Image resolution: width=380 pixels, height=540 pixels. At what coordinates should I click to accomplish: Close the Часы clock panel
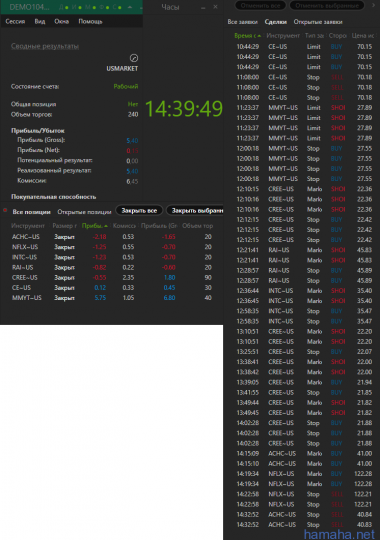click(x=215, y=7)
